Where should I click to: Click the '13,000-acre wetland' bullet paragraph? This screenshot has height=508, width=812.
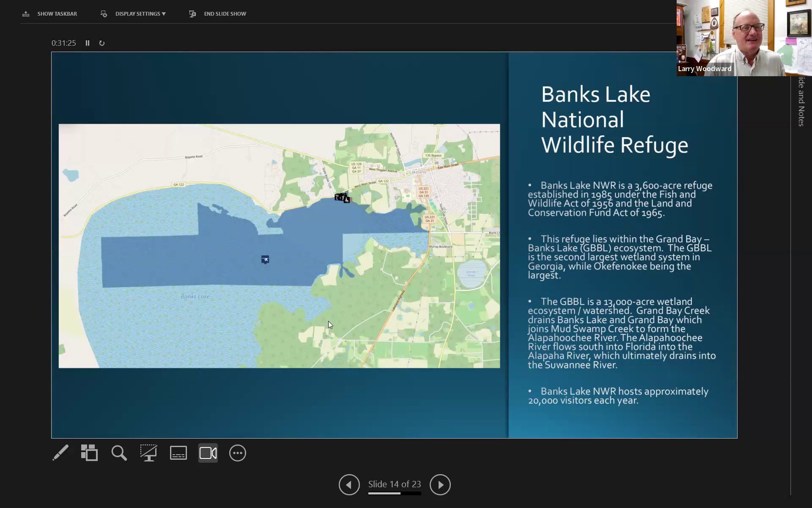[x=622, y=333]
